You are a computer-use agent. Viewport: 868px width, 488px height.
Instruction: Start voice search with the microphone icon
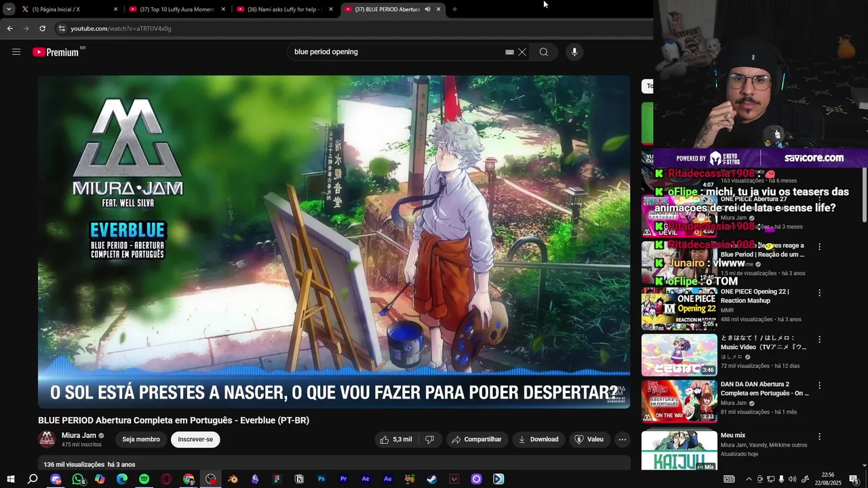click(x=574, y=52)
